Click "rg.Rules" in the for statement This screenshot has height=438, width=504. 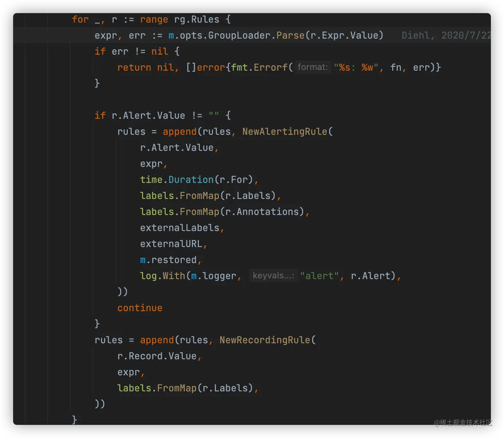pyautogui.click(x=197, y=20)
